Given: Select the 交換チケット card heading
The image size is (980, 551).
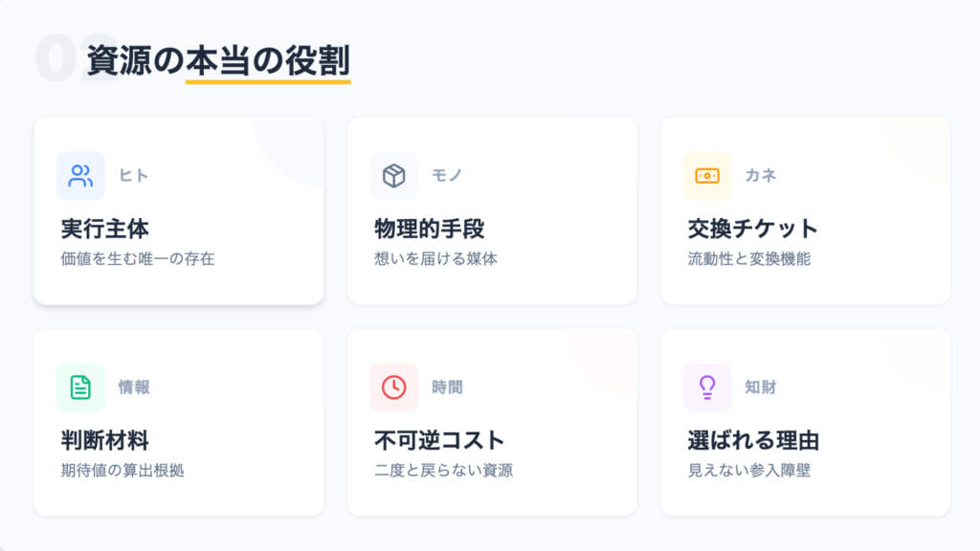Looking at the screenshot, I should pyautogui.click(x=752, y=230).
